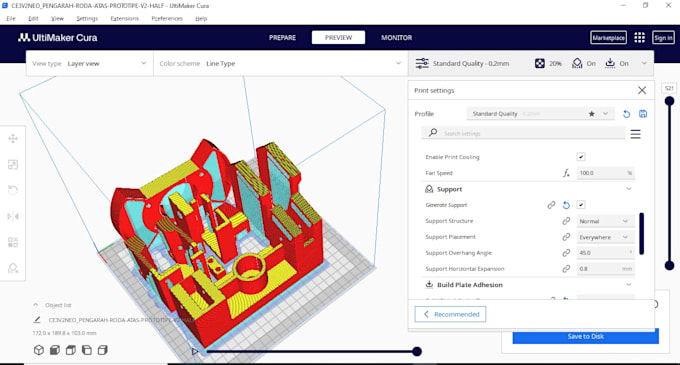
Task: Select the Move tool in left toolbar
Action: click(13, 138)
